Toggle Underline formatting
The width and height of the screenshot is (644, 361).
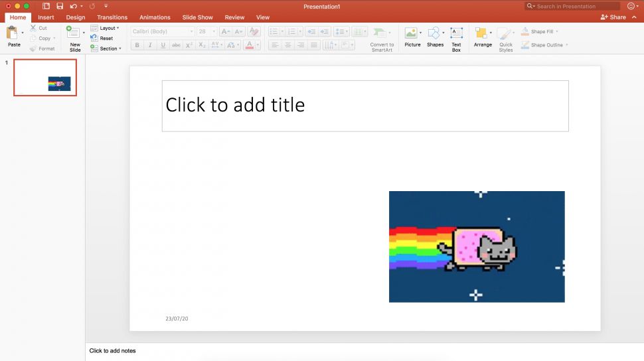pyautogui.click(x=163, y=45)
